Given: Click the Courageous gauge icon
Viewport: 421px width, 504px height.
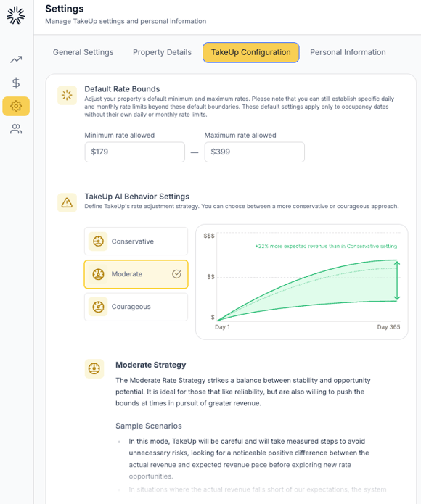Looking at the screenshot, I should [x=98, y=307].
